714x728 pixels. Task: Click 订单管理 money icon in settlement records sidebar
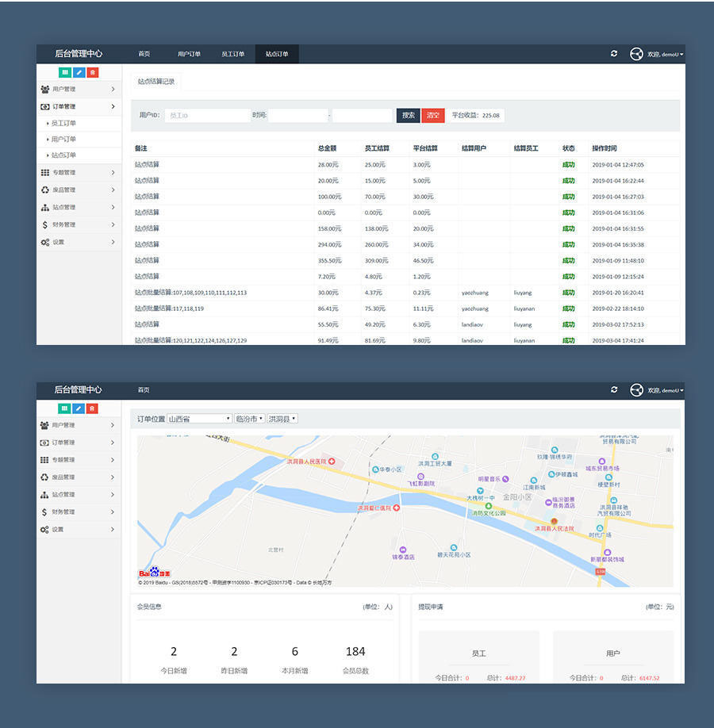(x=45, y=107)
